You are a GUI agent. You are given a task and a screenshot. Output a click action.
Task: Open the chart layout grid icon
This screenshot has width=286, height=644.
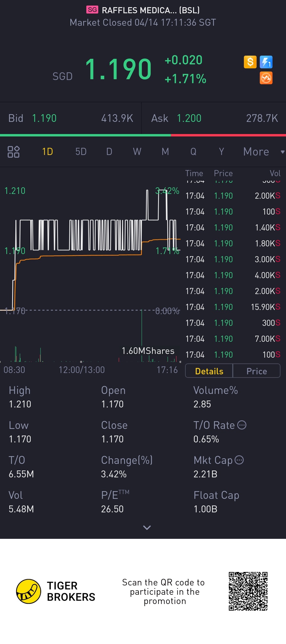tap(14, 152)
